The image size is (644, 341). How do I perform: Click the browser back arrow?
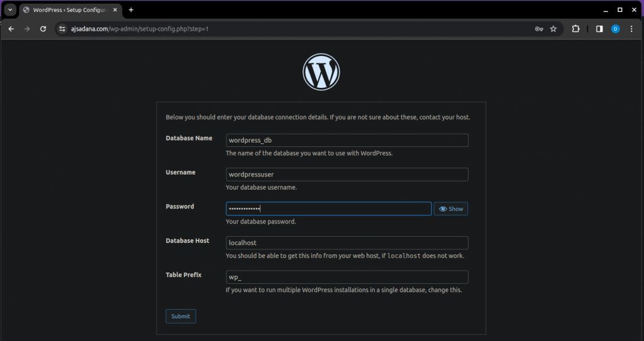[x=11, y=29]
